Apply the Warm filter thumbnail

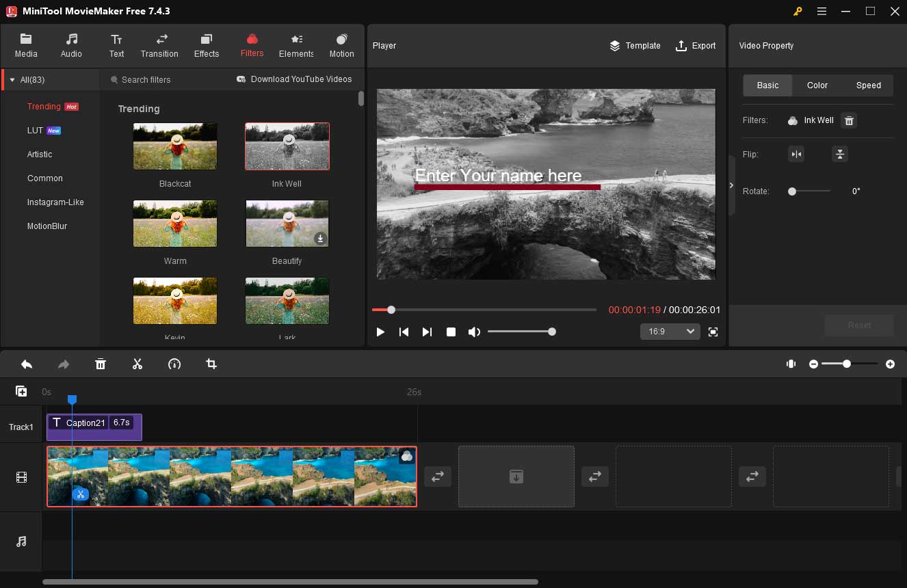pyautogui.click(x=175, y=224)
